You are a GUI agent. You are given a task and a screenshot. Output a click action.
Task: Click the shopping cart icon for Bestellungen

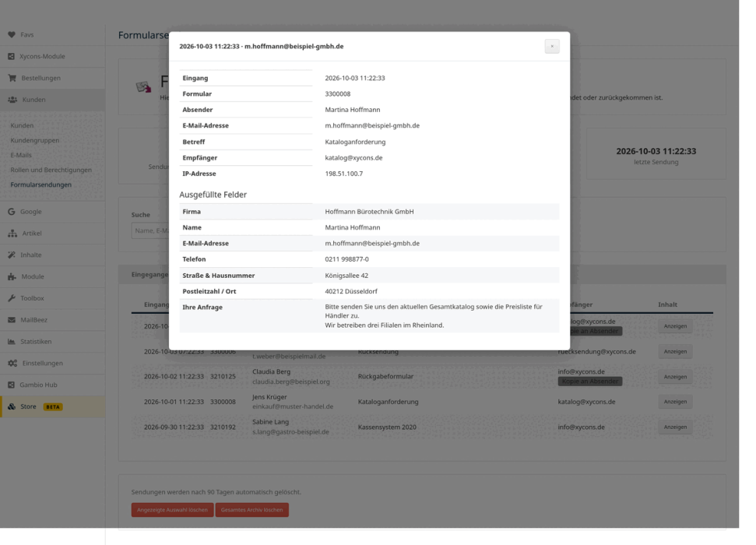point(12,78)
